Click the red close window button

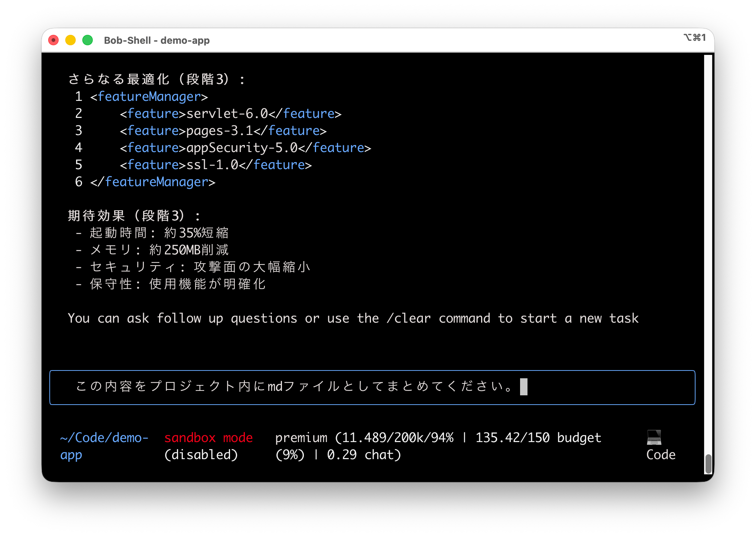[x=54, y=40]
